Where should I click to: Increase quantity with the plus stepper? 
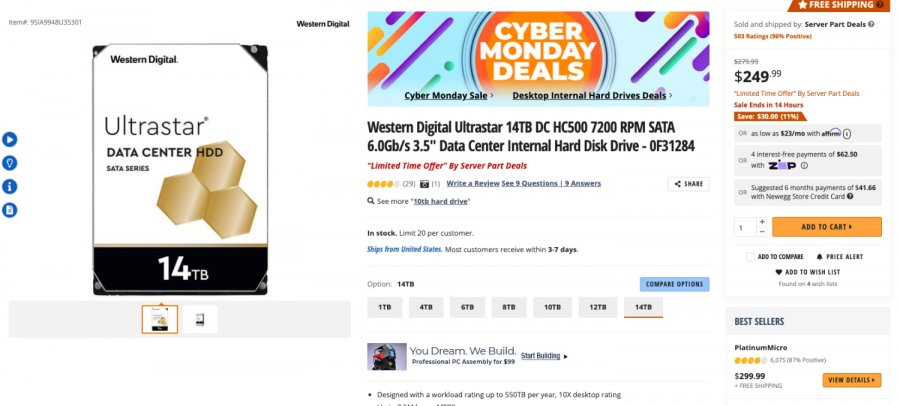click(762, 222)
